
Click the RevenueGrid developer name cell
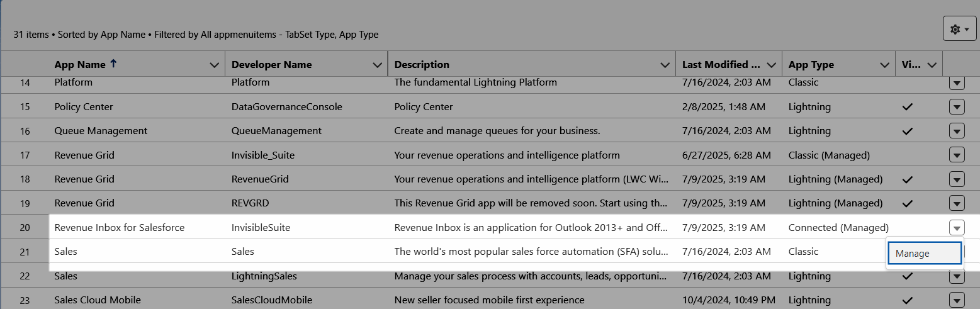(260, 179)
